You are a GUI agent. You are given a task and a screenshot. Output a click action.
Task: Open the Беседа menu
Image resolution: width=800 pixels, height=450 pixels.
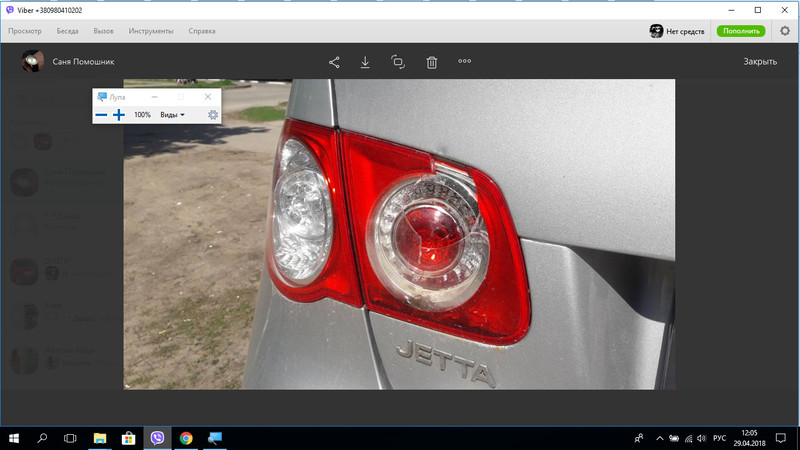[67, 31]
